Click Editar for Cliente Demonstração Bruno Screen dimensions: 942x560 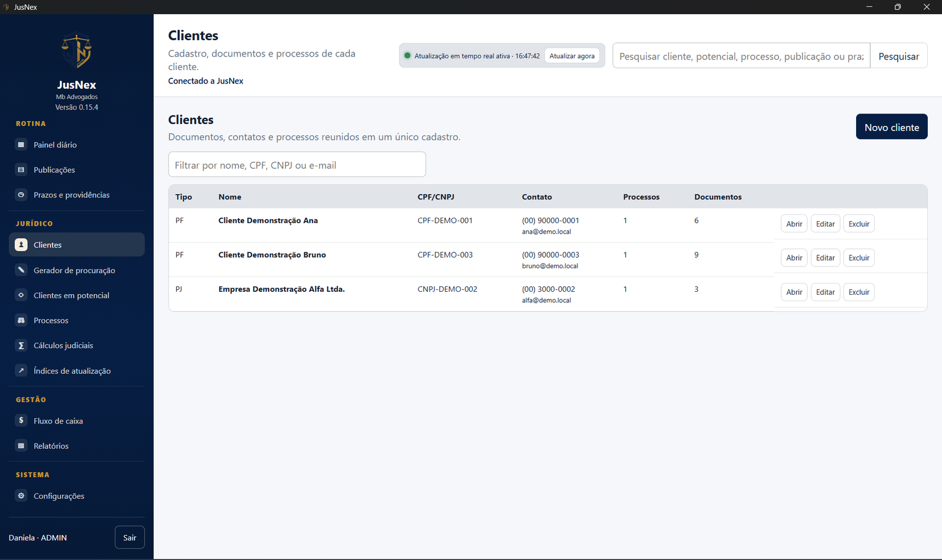tap(825, 258)
